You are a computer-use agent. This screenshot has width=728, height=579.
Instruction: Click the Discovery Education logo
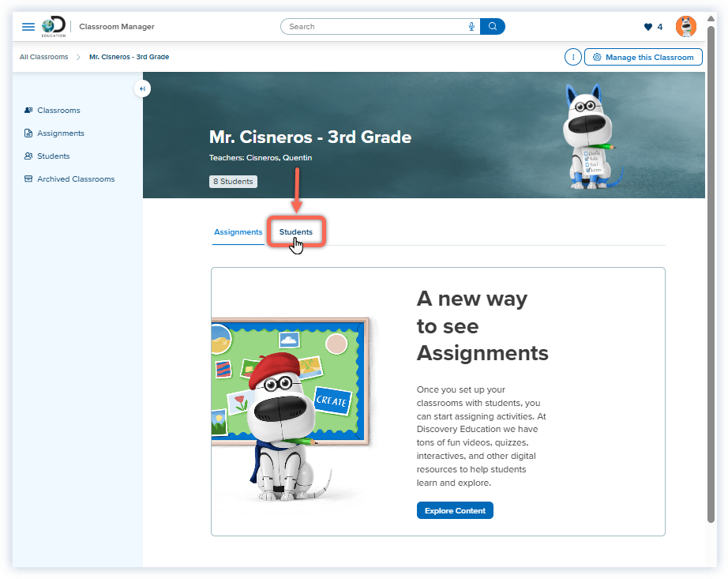[53, 26]
